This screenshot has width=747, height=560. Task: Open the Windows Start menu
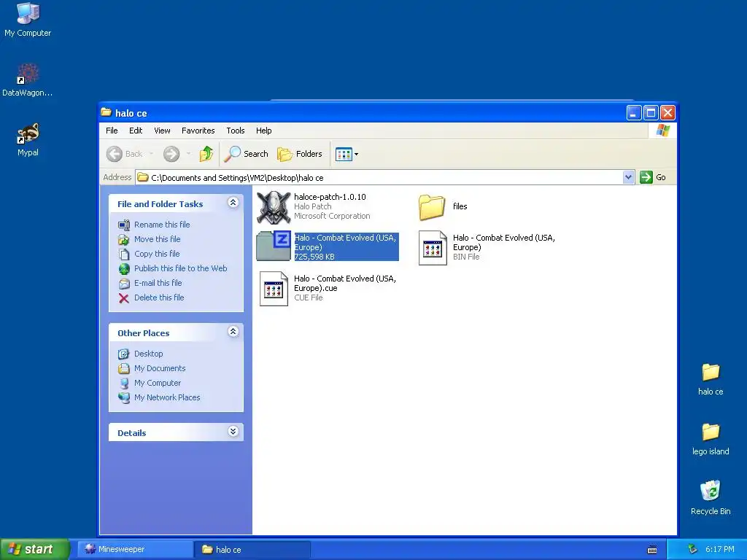coord(35,549)
